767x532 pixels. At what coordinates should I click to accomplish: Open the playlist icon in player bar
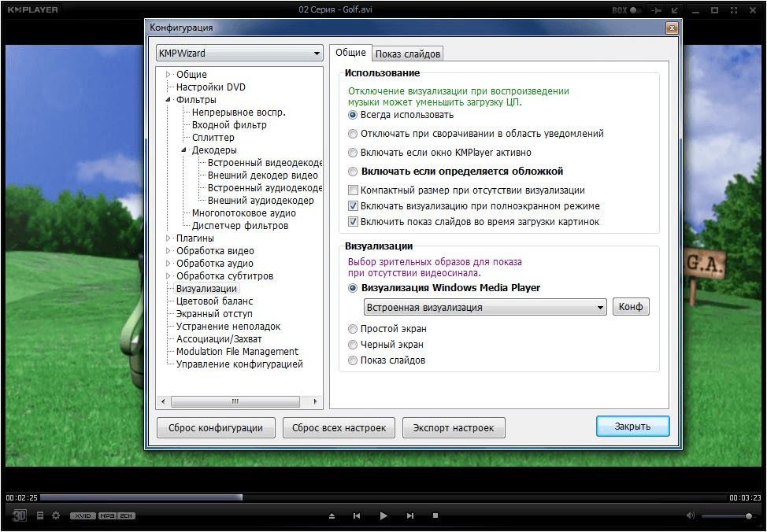[x=40, y=515]
